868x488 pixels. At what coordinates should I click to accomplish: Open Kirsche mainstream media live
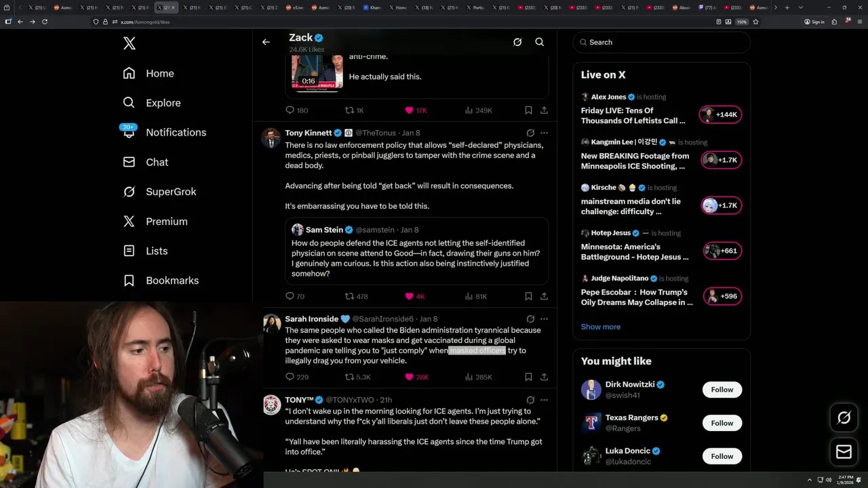click(x=631, y=206)
